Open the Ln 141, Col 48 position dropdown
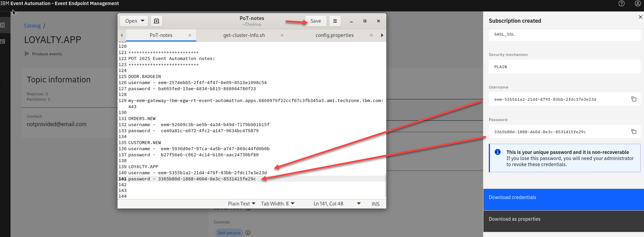Viewport: 644px width, 237px height. coord(358,204)
